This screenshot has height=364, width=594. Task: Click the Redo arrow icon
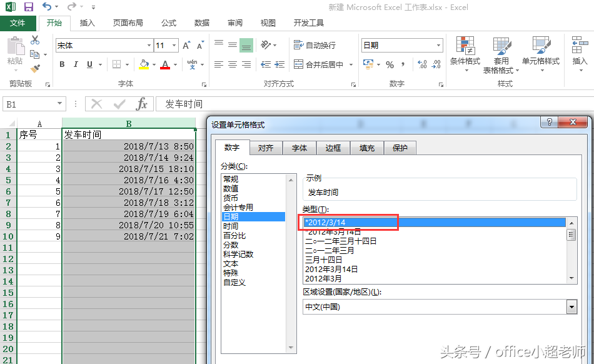click(71, 6)
